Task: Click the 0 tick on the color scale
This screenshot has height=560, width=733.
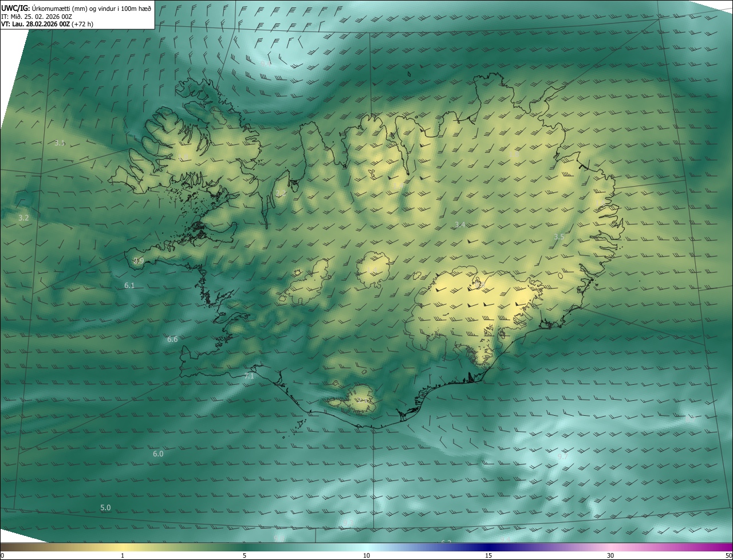Action: (2, 555)
